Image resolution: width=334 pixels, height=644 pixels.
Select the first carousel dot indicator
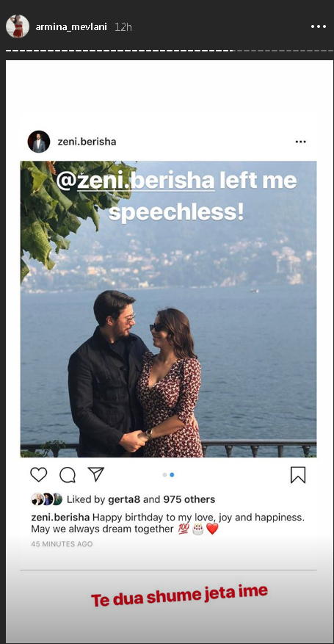[x=164, y=475]
